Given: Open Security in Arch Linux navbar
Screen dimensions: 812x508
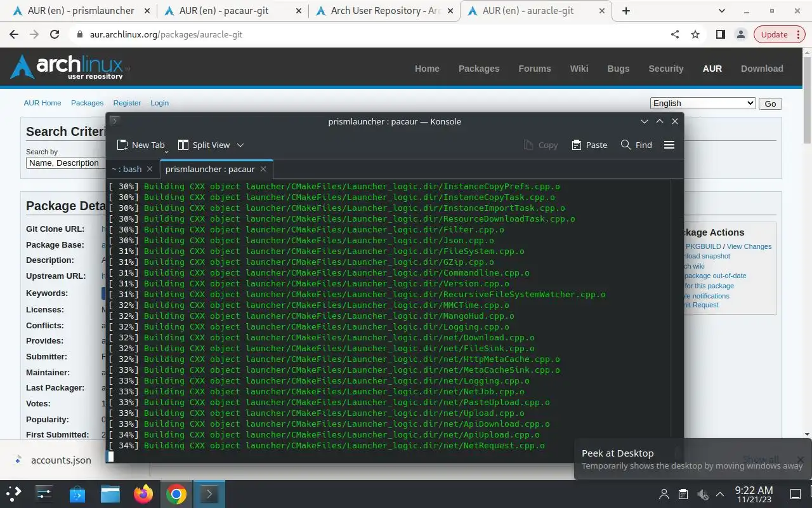Looking at the screenshot, I should [x=666, y=69].
